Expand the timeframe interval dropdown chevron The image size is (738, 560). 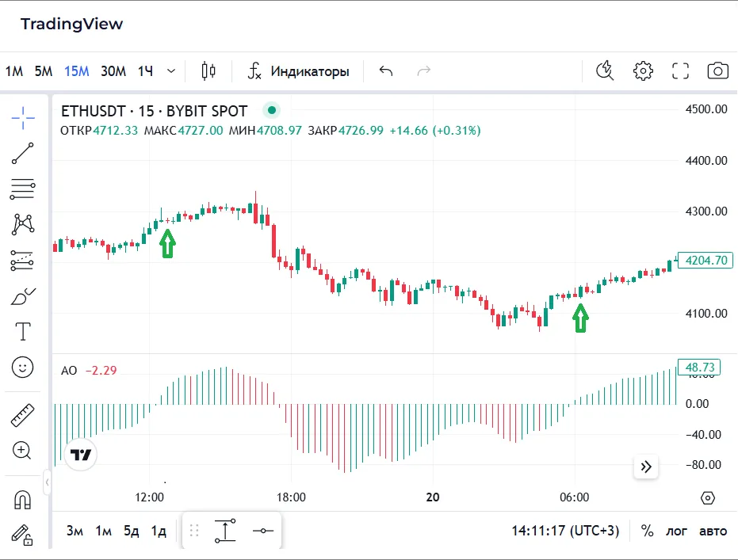coord(171,71)
